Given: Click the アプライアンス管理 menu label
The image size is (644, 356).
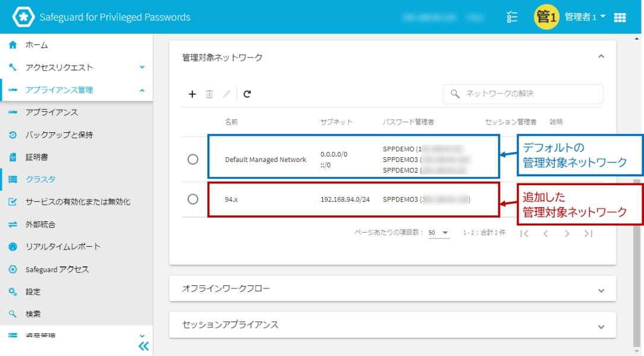Looking at the screenshot, I should pyautogui.click(x=59, y=90).
